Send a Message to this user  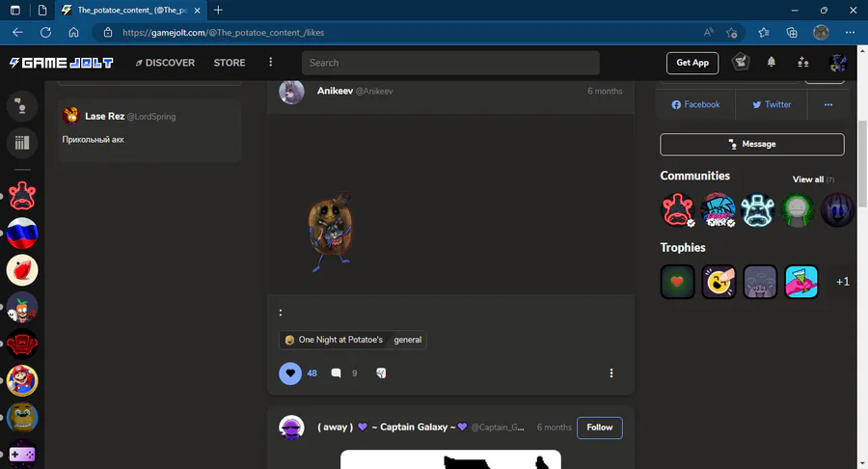tap(751, 144)
